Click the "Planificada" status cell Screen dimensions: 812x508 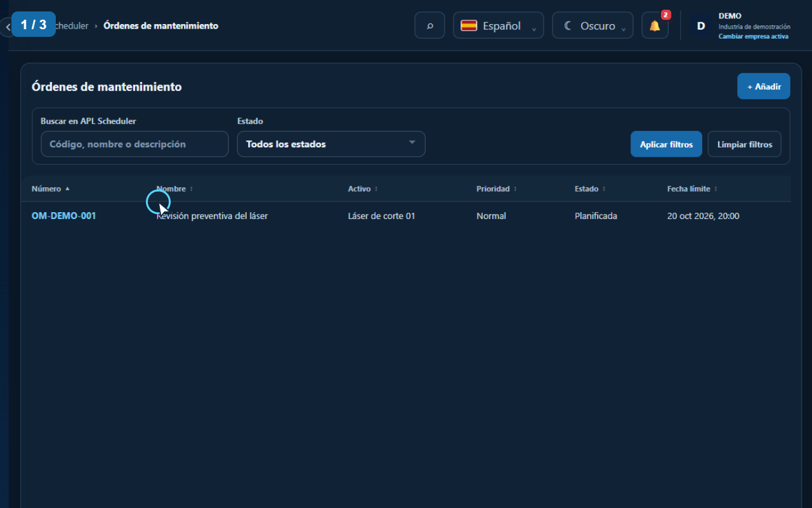(596, 216)
